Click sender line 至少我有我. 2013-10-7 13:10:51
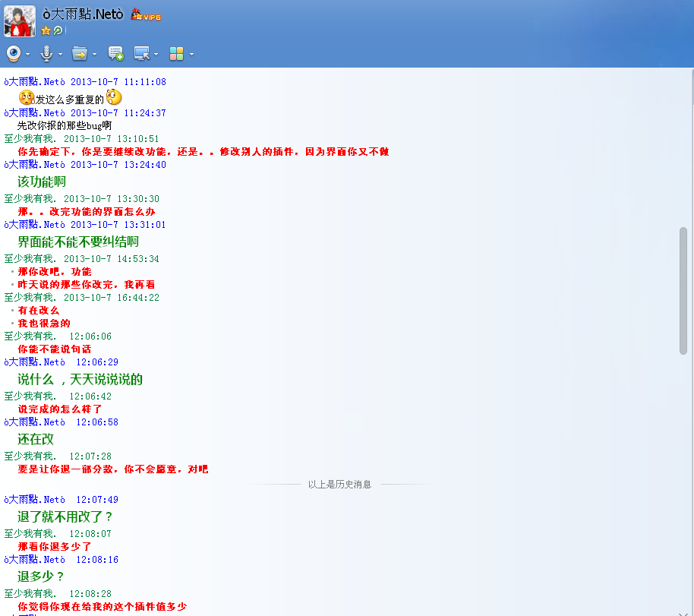 81,139
